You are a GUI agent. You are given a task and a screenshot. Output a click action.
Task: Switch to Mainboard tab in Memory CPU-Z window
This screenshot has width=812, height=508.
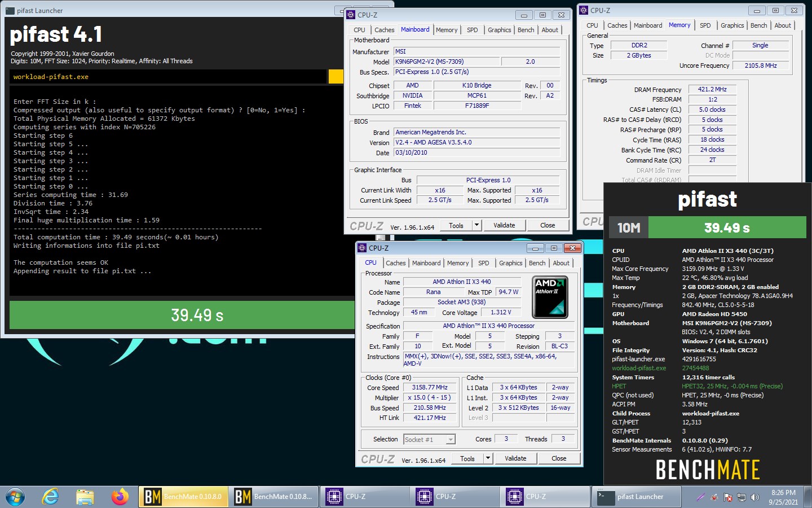pyautogui.click(x=648, y=25)
